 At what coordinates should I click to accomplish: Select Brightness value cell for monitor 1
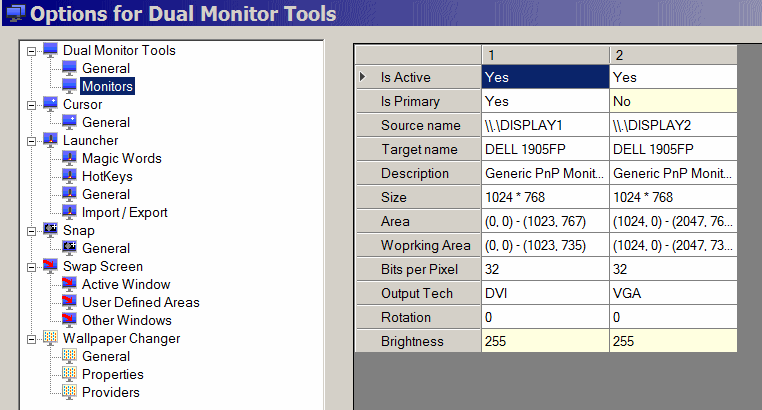click(x=543, y=341)
